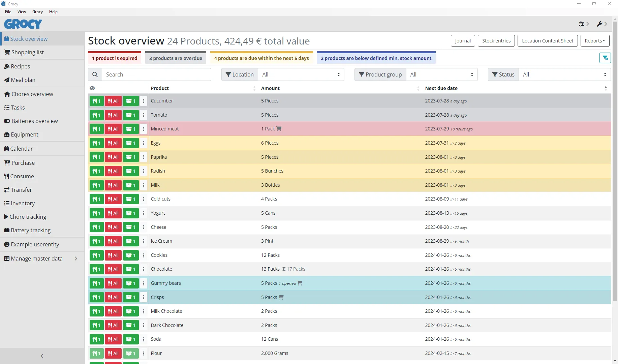This screenshot has width=618, height=364.
Task: Open the Location Content Sheet
Action: [x=547, y=41]
